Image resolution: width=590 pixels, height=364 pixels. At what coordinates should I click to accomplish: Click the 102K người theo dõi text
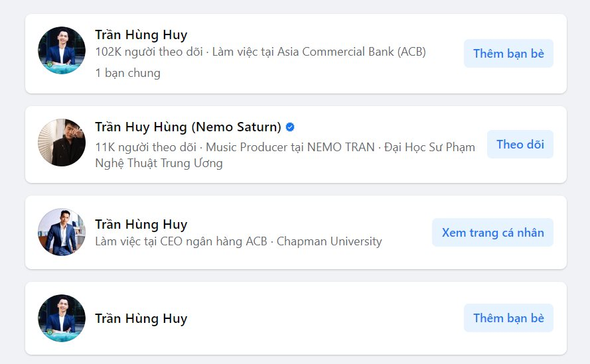[149, 52]
